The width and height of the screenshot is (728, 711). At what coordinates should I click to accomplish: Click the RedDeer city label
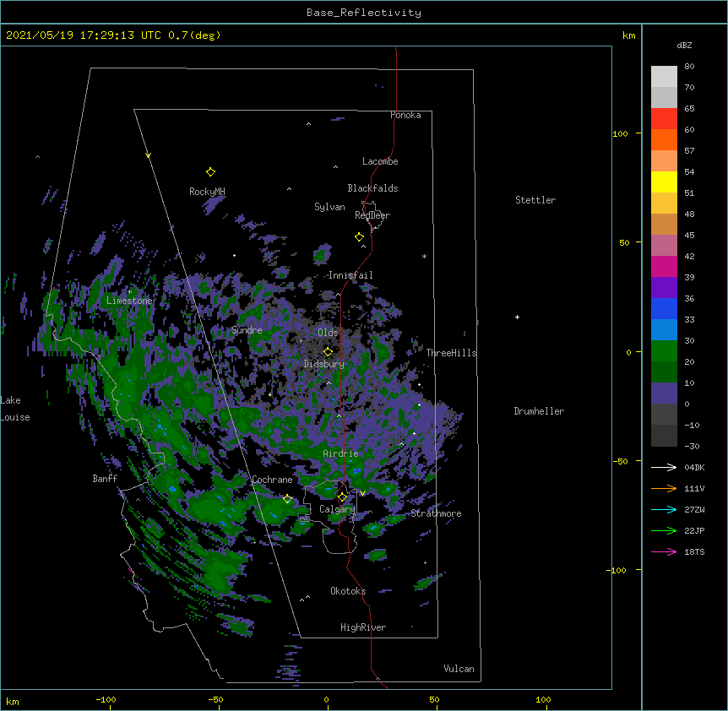click(x=372, y=214)
